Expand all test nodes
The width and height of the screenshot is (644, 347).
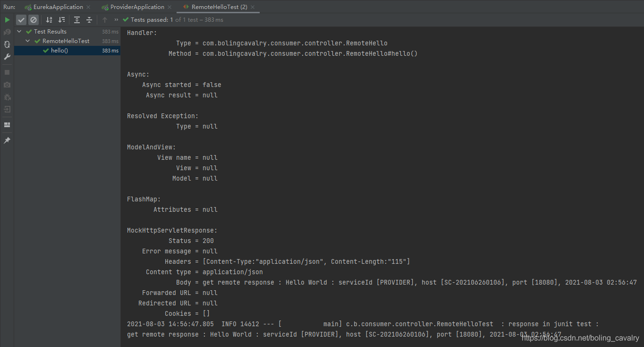77,20
